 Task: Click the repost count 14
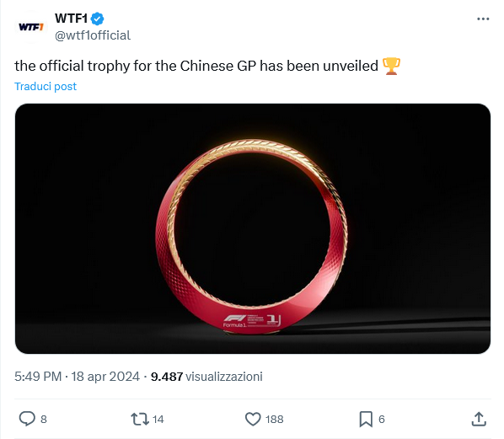pyautogui.click(x=158, y=419)
